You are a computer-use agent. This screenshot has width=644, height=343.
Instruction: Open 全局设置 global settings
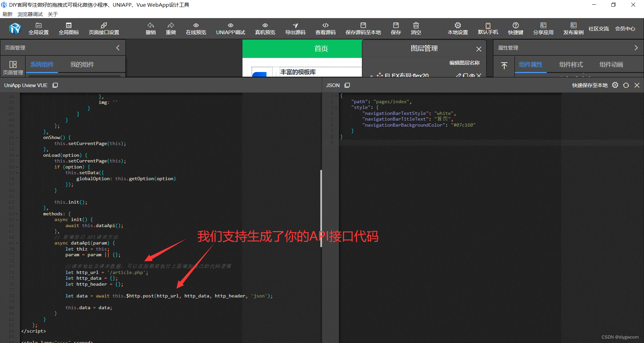click(39, 28)
